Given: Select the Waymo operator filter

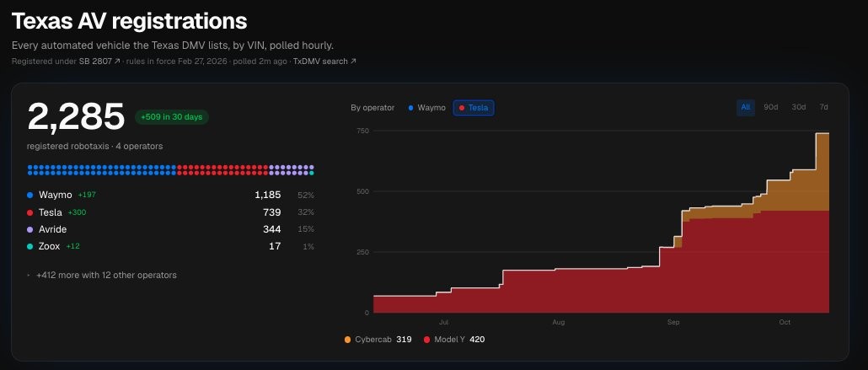Looking at the screenshot, I should pyautogui.click(x=426, y=107).
